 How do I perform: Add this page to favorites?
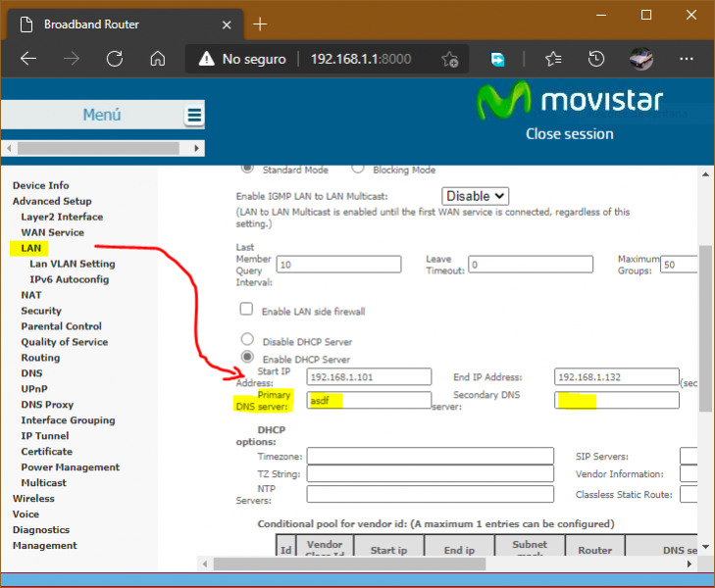click(x=450, y=59)
